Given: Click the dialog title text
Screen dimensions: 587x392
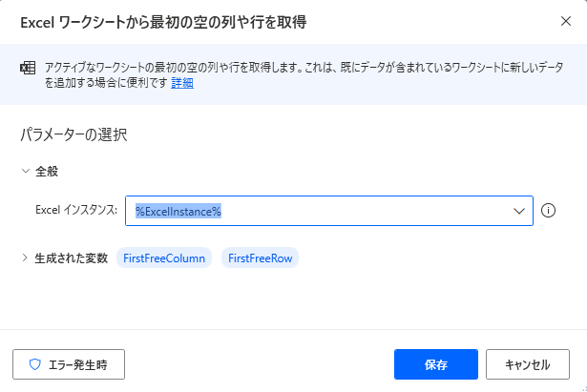Looking at the screenshot, I should coord(163,23).
